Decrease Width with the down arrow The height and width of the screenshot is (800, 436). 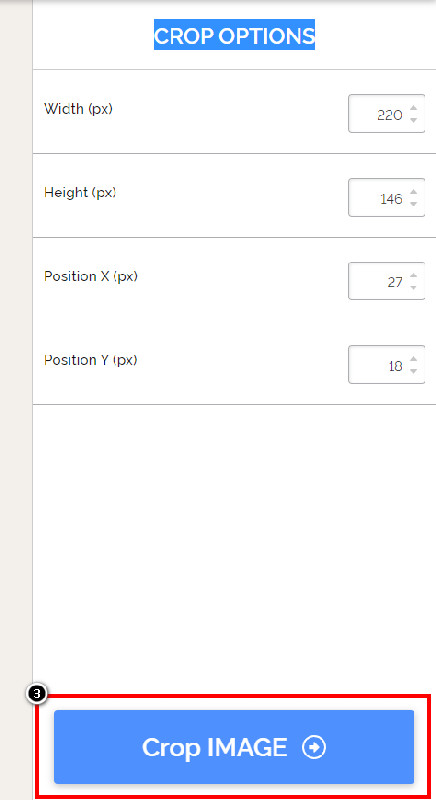coord(414,120)
